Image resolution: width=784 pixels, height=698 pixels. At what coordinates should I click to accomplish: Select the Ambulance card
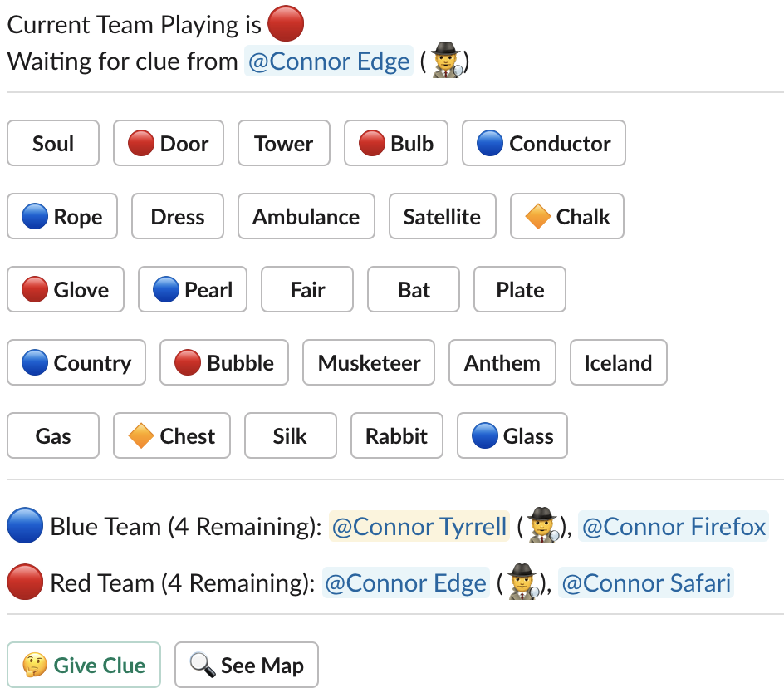[306, 216]
